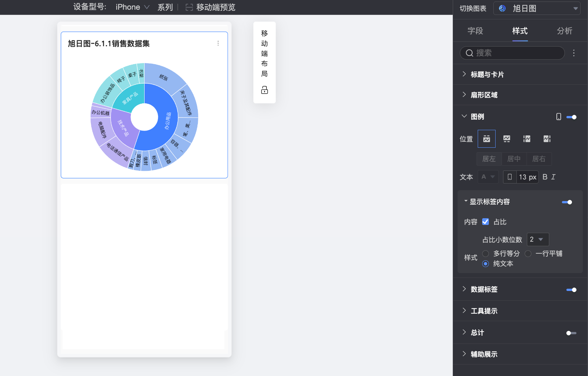Toggle italic for legend text
Screen dimensions: 588x376
tap(553, 177)
